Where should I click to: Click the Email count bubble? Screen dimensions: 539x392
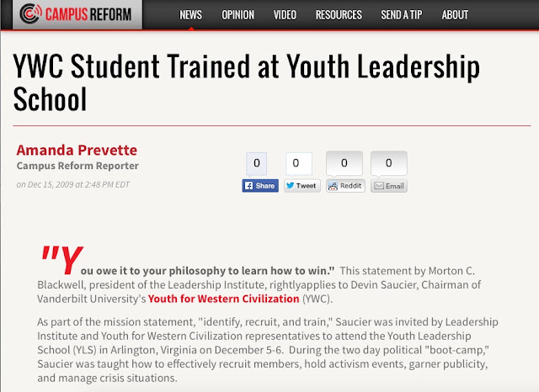click(x=389, y=163)
